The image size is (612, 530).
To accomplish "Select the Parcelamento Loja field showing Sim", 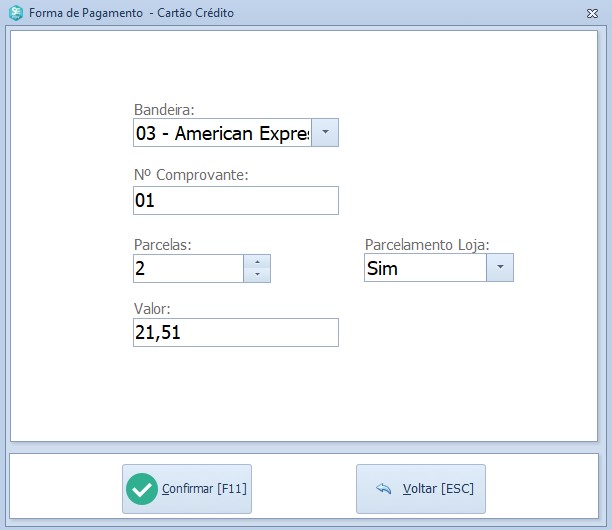I will point(425,268).
